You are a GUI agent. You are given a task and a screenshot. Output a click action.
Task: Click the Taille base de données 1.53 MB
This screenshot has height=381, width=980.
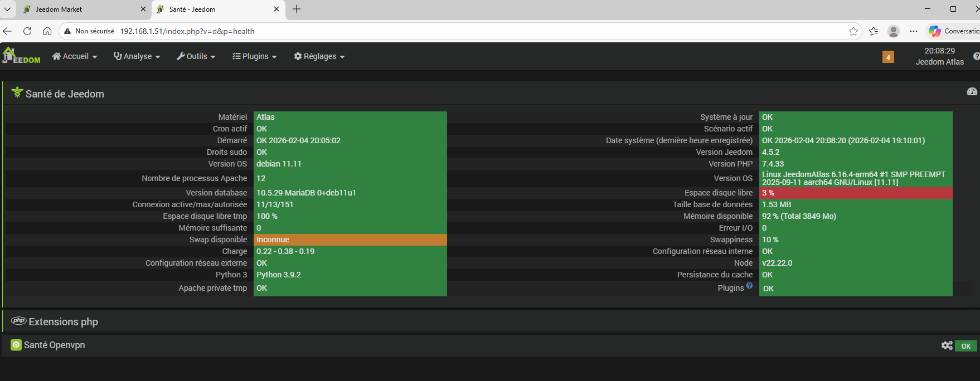tap(856, 204)
